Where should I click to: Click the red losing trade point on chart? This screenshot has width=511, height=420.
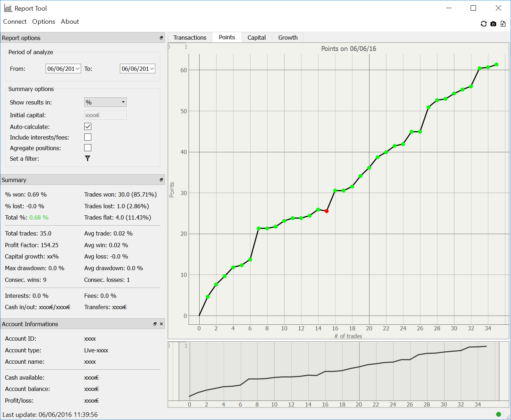[327, 211]
